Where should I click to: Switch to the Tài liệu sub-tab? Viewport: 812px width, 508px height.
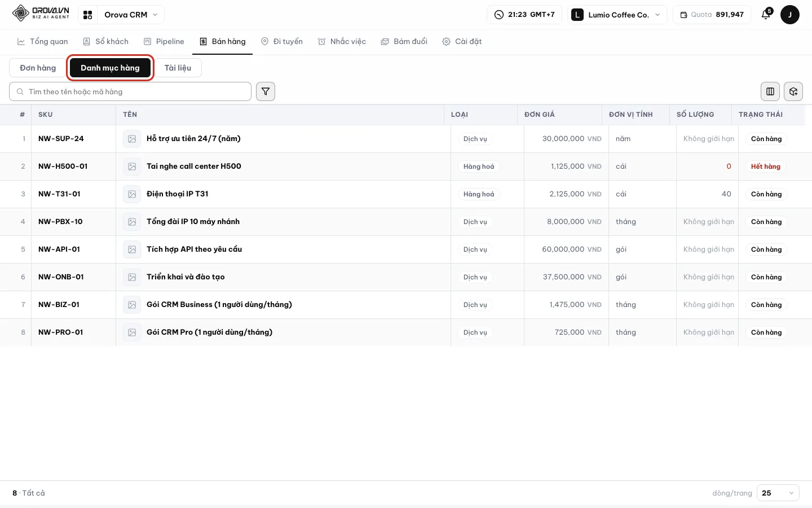tap(178, 68)
